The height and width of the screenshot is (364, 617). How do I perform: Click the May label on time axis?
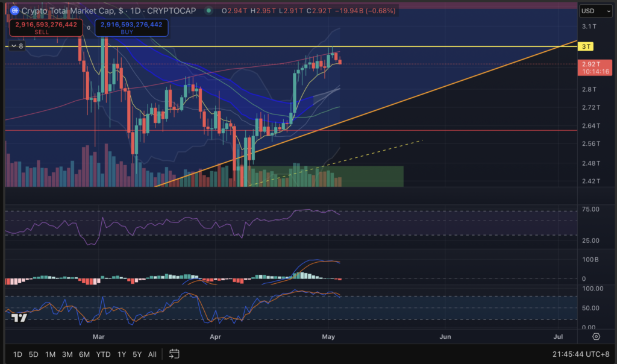click(328, 337)
